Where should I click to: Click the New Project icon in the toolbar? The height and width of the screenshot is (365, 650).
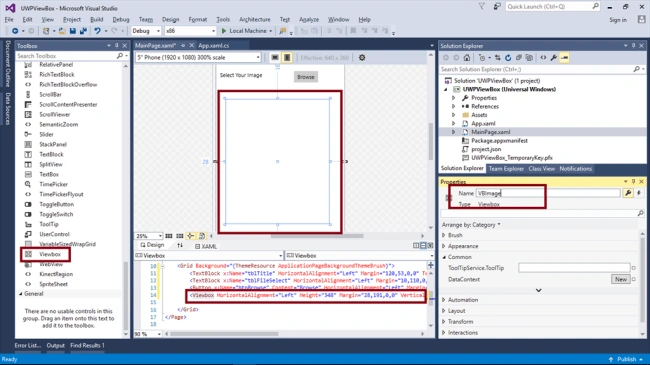point(46,31)
